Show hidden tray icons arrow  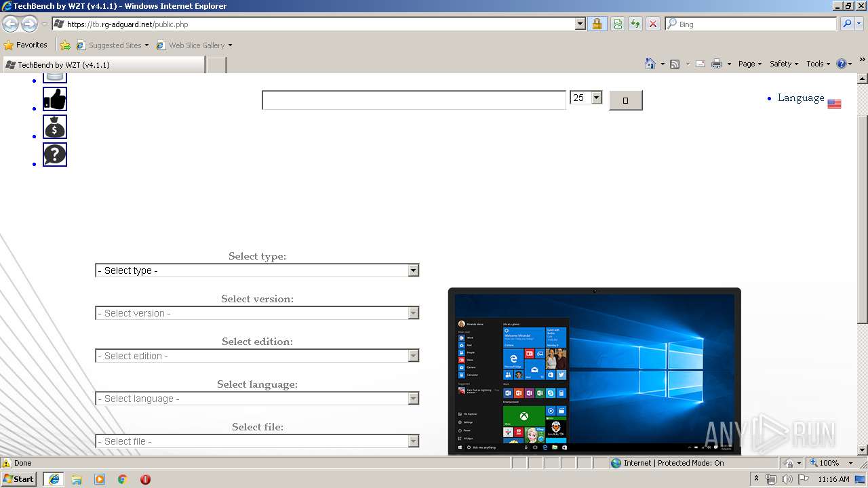pyautogui.click(x=757, y=479)
